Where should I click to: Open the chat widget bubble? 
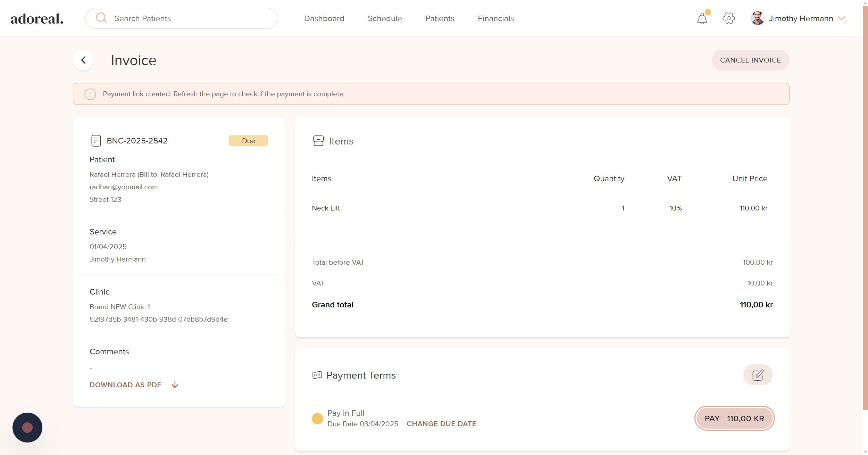click(27, 427)
